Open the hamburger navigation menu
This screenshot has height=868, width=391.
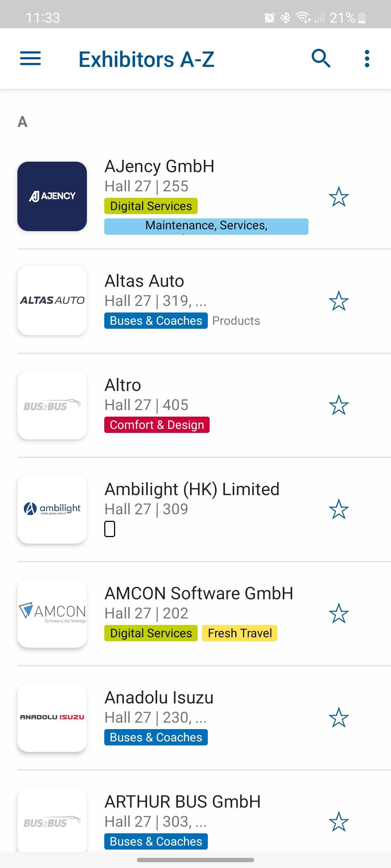30,59
